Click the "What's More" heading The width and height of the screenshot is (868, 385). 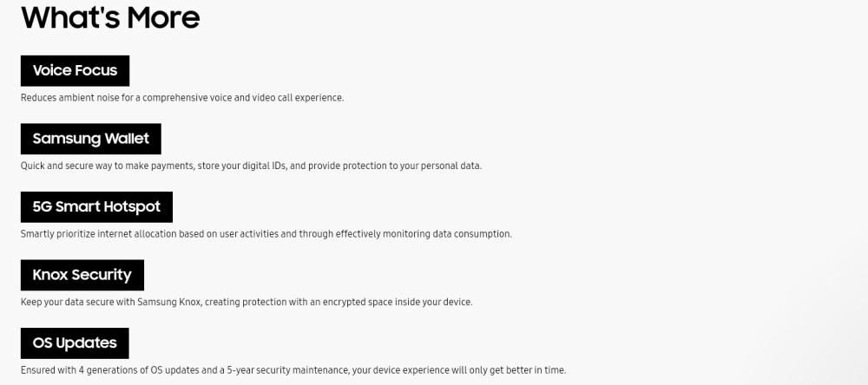tap(110, 16)
